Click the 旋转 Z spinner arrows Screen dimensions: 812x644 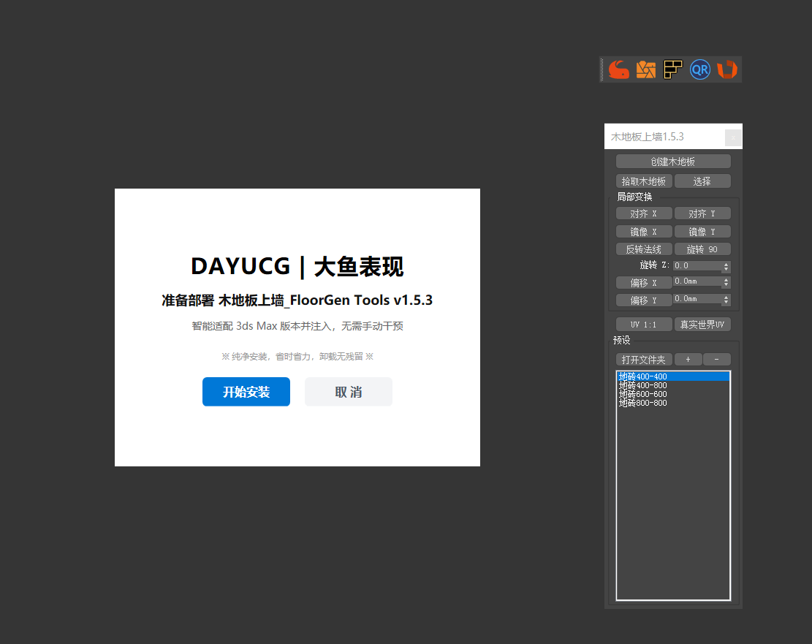point(726,267)
